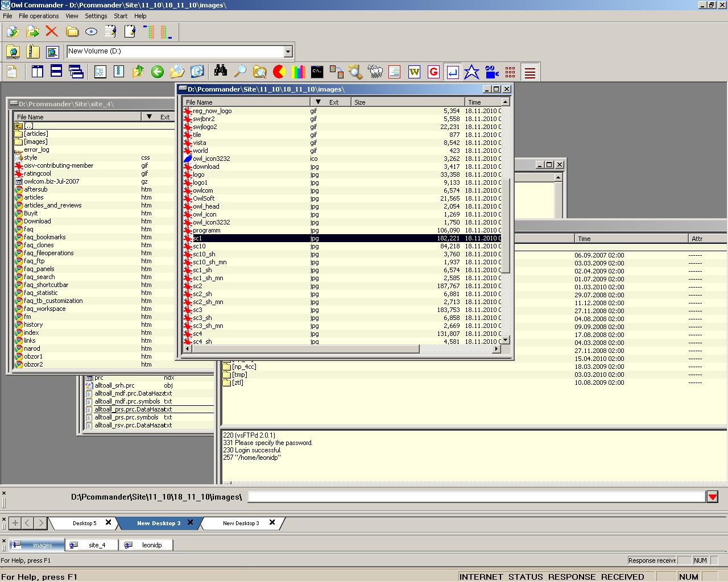This screenshot has width=728, height=582.
Task: Click the eye view file icon
Action: pos(91,32)
